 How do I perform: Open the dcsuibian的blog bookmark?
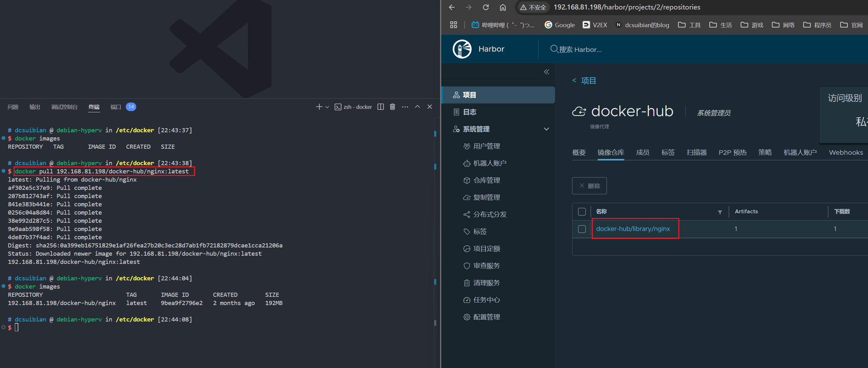pos(642,25)
